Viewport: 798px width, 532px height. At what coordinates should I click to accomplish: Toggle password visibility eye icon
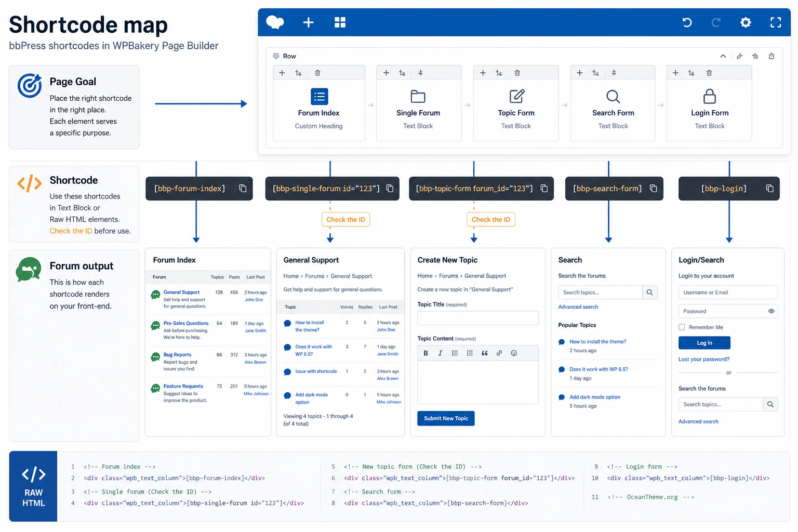771,311
